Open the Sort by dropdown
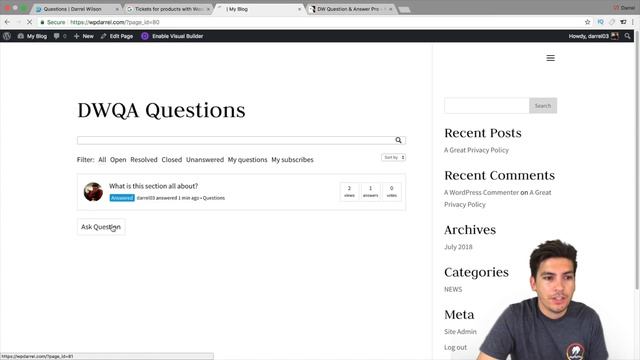The image size is (640, 360). click(x=393, y=157)
